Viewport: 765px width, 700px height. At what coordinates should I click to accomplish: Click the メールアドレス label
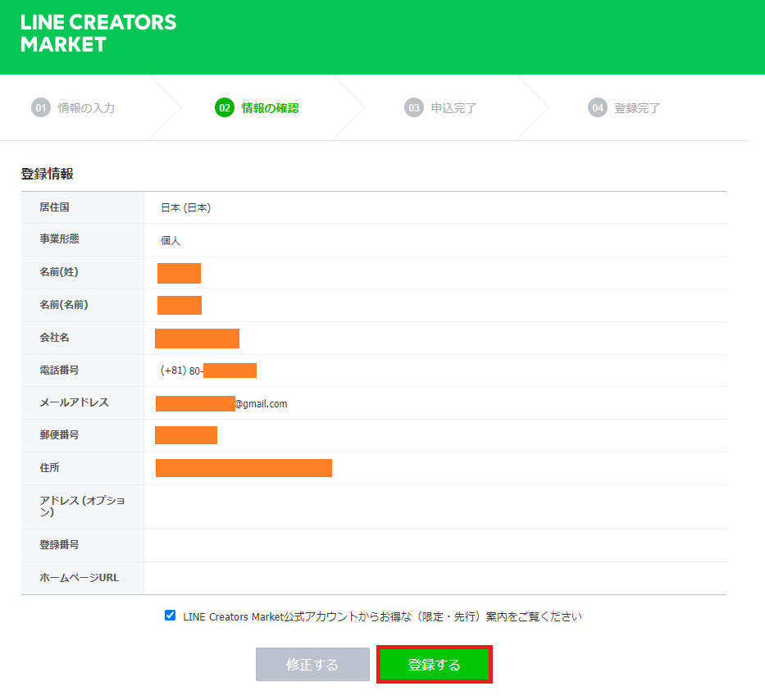pos(74,402)
